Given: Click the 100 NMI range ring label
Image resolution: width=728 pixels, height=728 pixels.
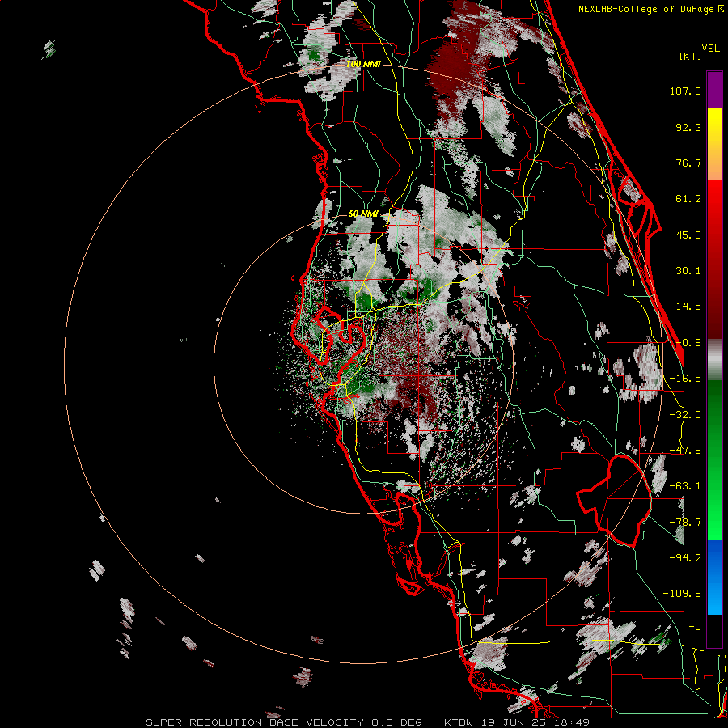Looking at the screenshot, I should pos(363,64).
